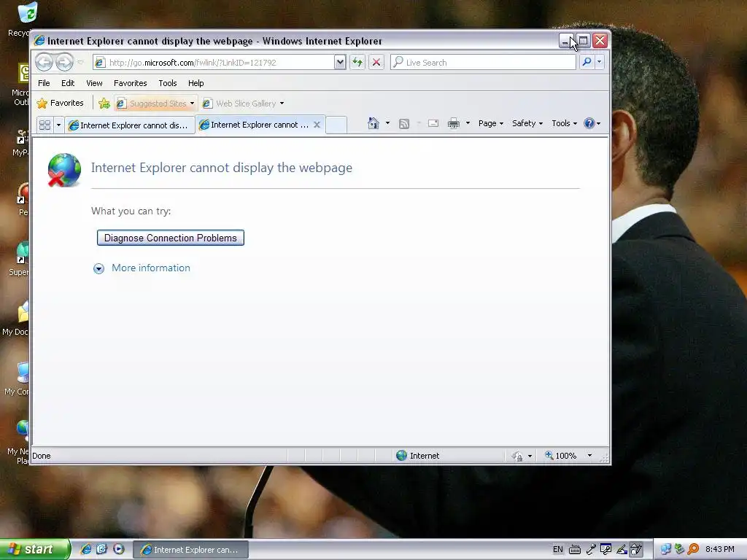The width and height of the screenshot is (747, 560).
Task: Open the Tools menu in menu bar
Action: pyautogui.click(x=168, y=83)
